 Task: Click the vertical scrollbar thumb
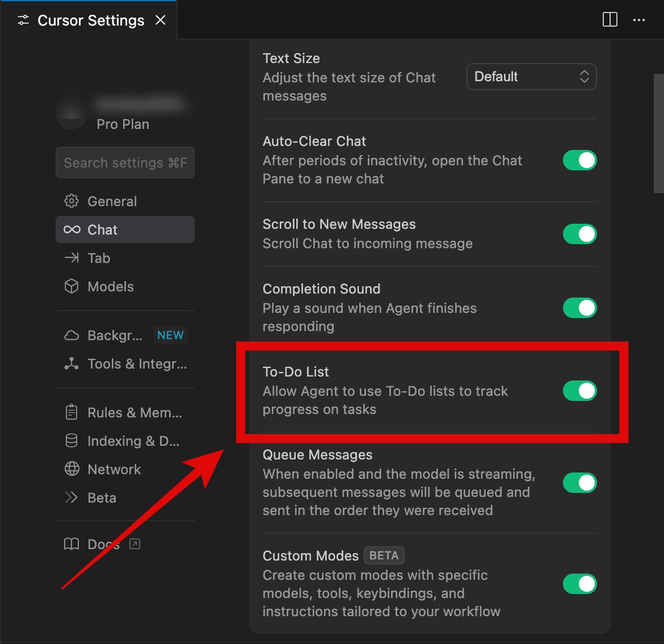(658, 133)
